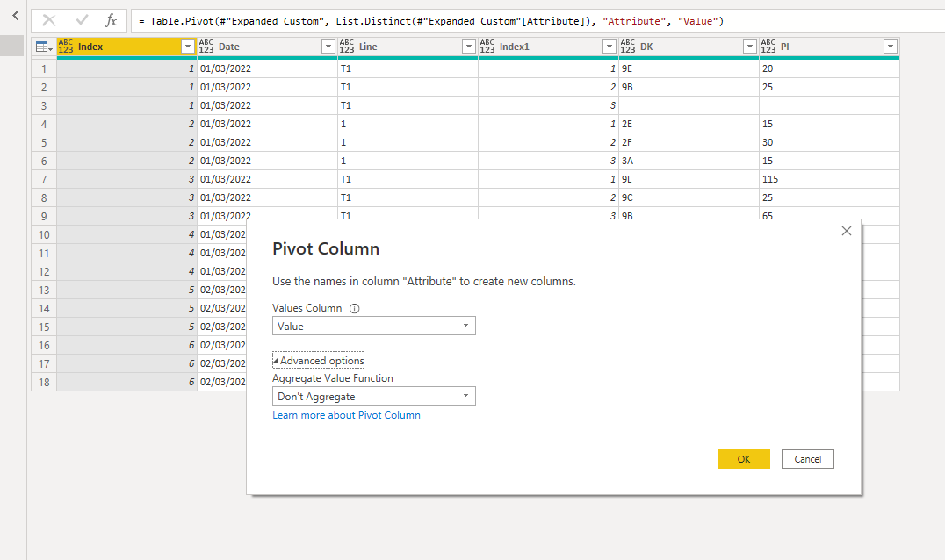
Task: Select DK cell with value 2F
Action: click(x=689, y=143)
